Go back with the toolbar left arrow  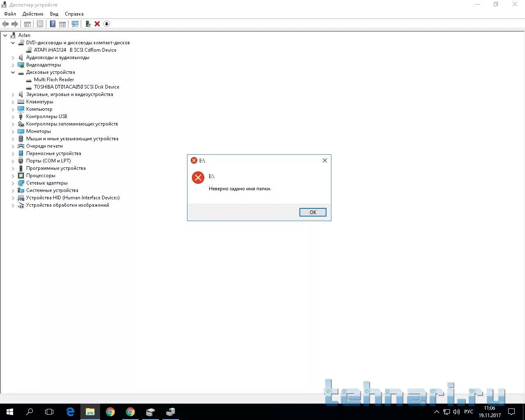pos(5,24)
